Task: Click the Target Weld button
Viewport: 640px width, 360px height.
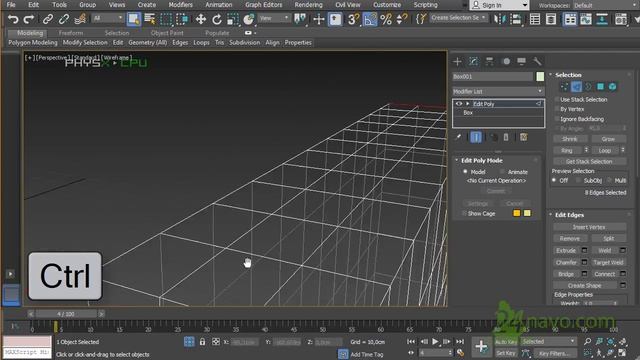Action: click(x=608, y=262)
